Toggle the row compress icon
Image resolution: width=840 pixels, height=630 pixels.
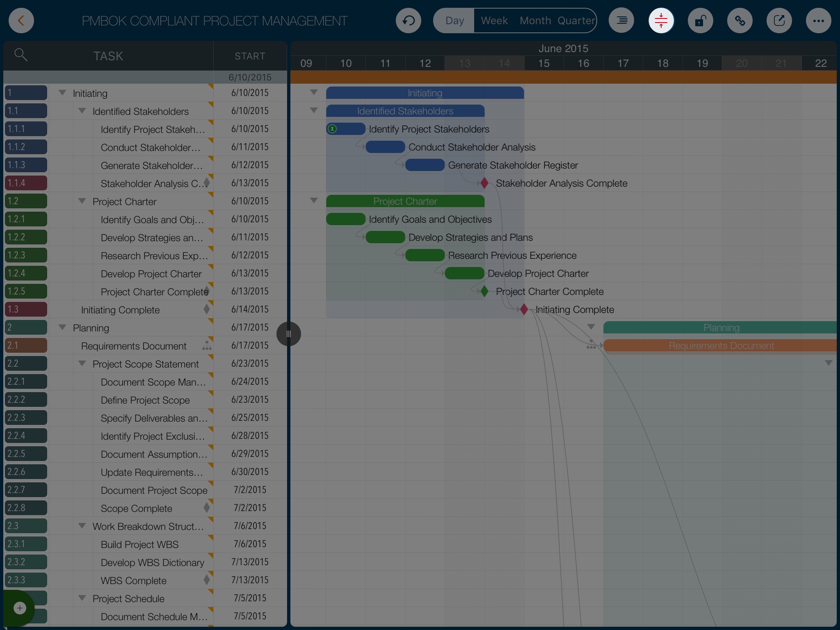[661, 21]
